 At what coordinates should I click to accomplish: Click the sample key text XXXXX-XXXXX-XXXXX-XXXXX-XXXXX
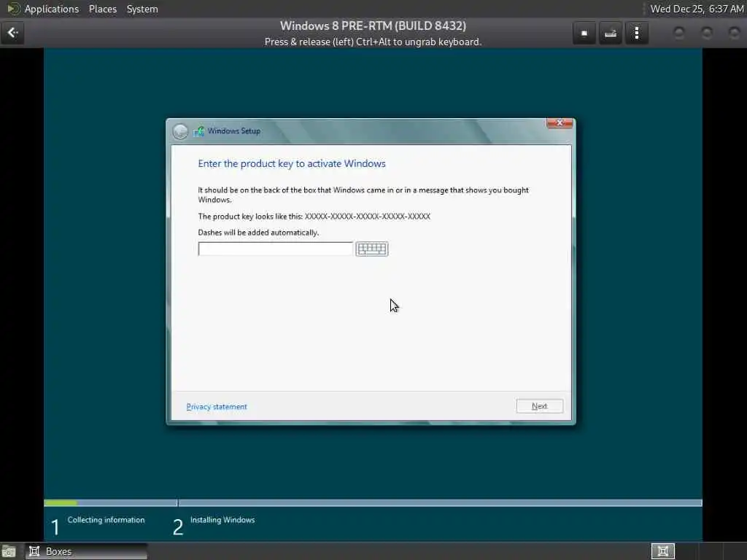tap(368, 216)
